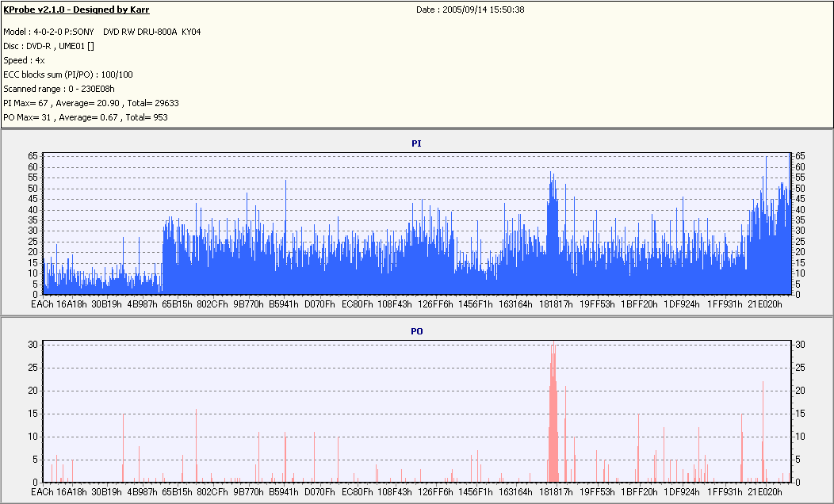
Task: Click the 65B15h label under the PI chart
Action: click(x=177, y=304)
